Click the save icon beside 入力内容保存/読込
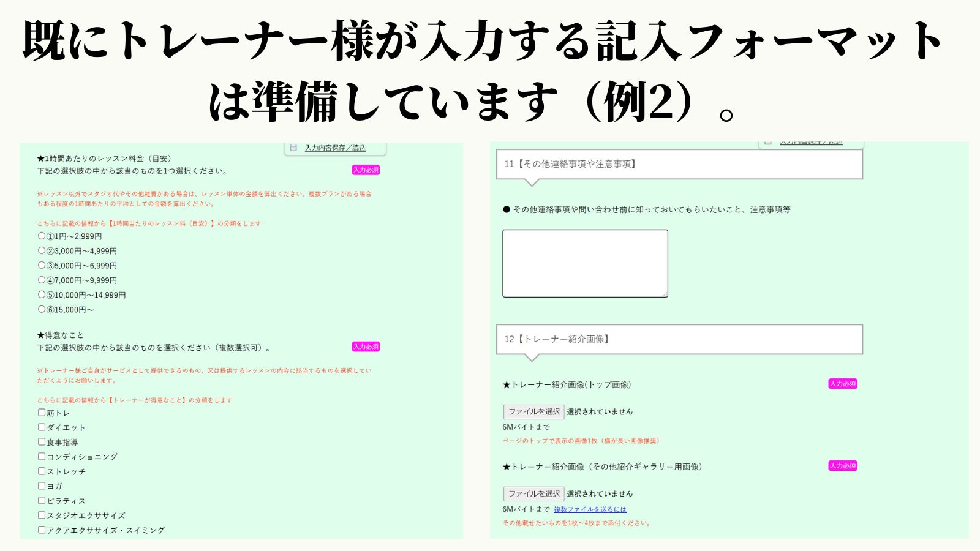Viewport: 980px width, 551px height. pos(293,148)
